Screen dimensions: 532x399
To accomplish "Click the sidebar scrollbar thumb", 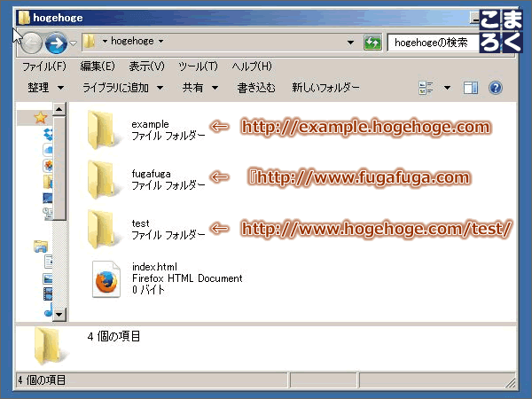I will (x=59, y=168).
